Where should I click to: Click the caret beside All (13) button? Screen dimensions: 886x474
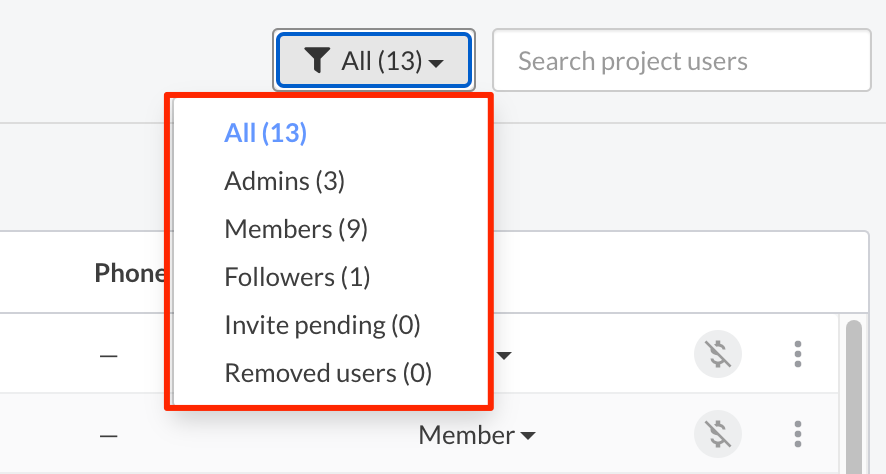[x=437, y=63]
